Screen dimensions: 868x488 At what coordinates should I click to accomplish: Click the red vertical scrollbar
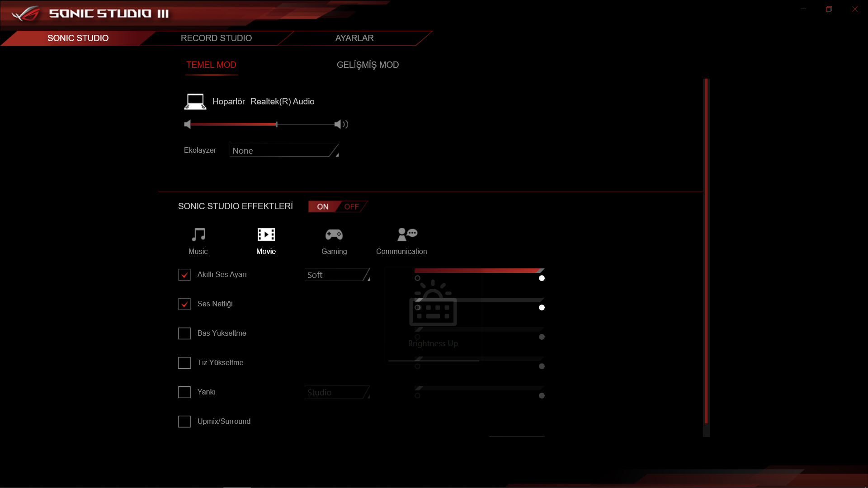pyautogui.click(x=706, y=251)
